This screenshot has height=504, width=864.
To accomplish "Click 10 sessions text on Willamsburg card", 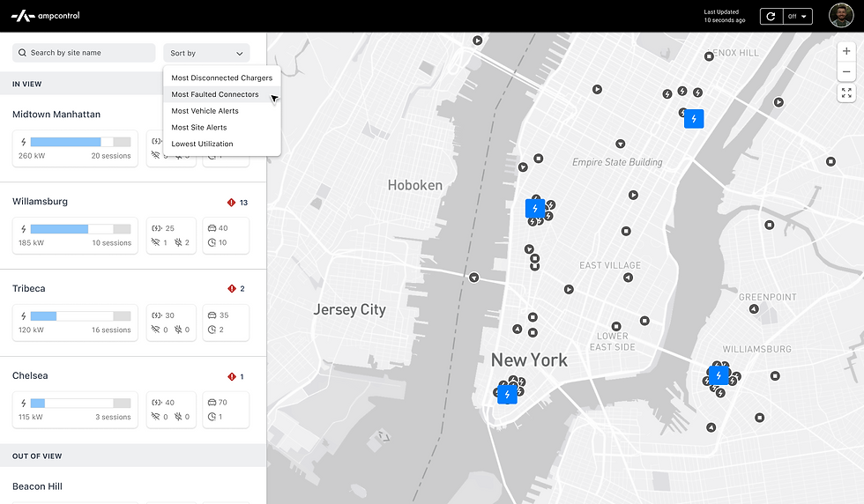I will pos(111,243).
